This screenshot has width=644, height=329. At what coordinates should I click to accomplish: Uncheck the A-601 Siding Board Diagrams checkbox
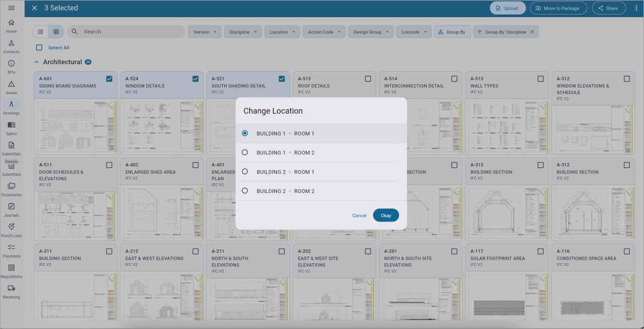pos(109,79)
